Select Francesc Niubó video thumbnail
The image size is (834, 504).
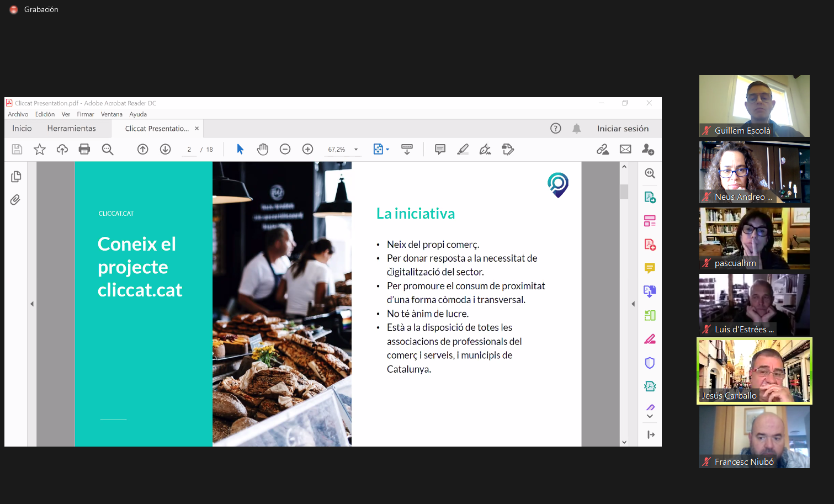click(755, 437)
